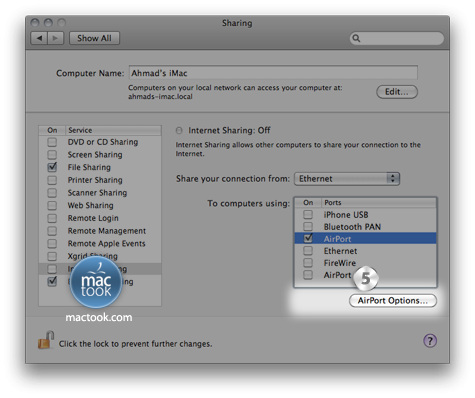Uncheck the File Sharing service
Image resolution: width=475 pixels, height=398 pixels.
(x=52, y=167)
